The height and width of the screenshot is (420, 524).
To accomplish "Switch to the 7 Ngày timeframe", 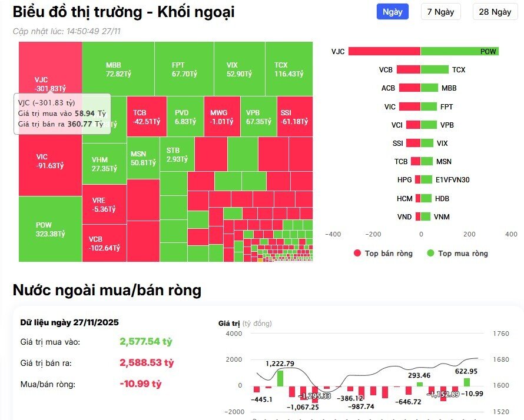I will [x=440, y=12].
